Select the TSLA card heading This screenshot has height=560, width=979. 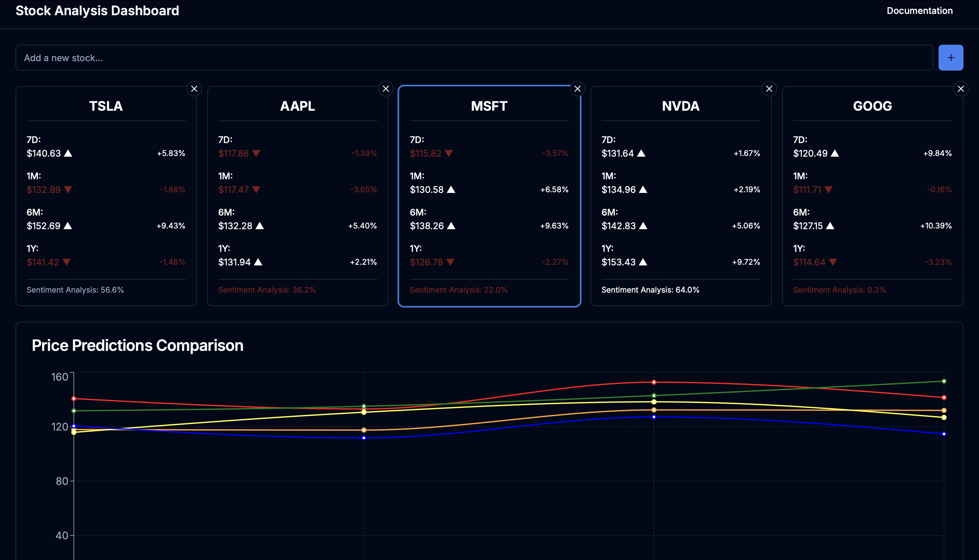click(x=106, y=106)
